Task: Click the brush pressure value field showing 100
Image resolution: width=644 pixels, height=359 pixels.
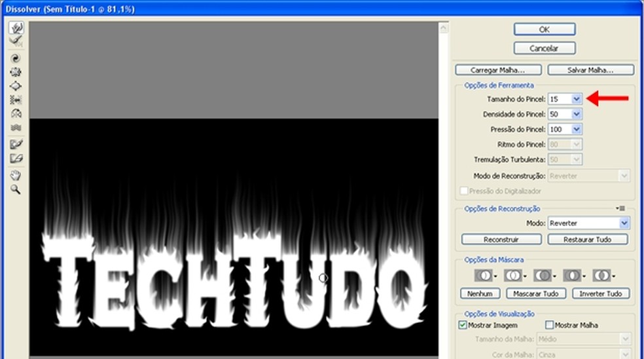Action: tap(560, 130)
